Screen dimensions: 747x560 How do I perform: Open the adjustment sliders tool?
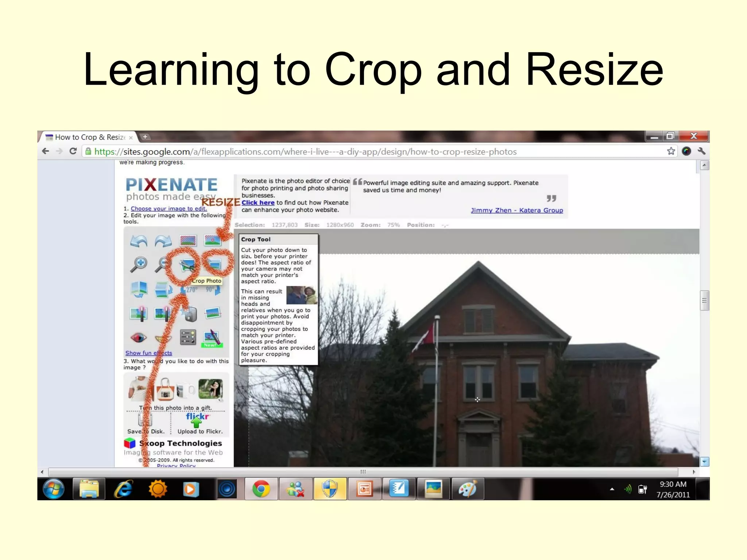coord(188,337)
